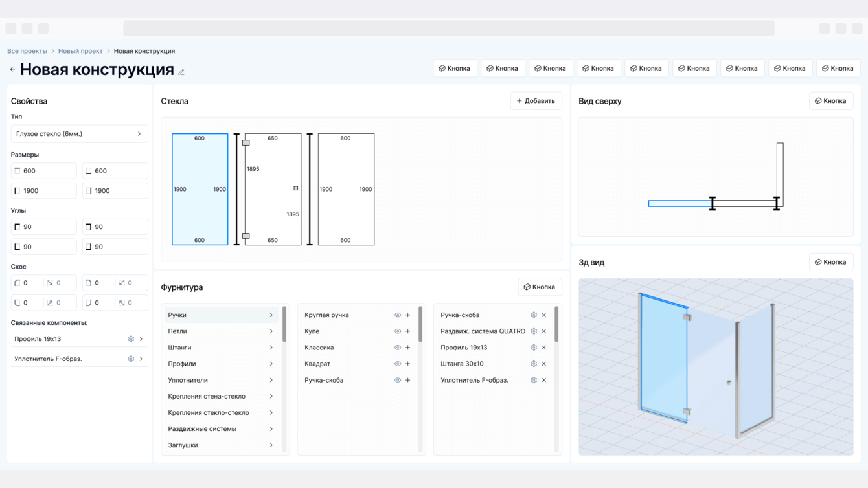
Task: Add Ручка-скоба with its plus icon
Action: (x=408, y=380)
